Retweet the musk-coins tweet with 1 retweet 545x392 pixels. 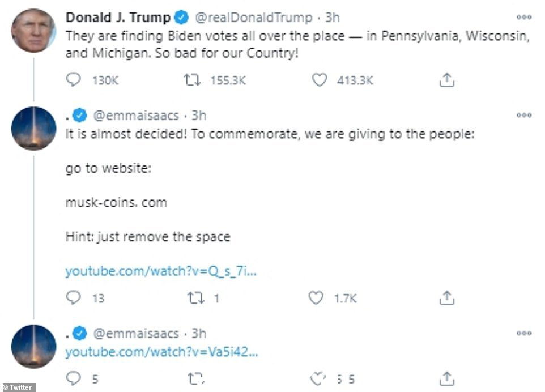click(196, 298)
